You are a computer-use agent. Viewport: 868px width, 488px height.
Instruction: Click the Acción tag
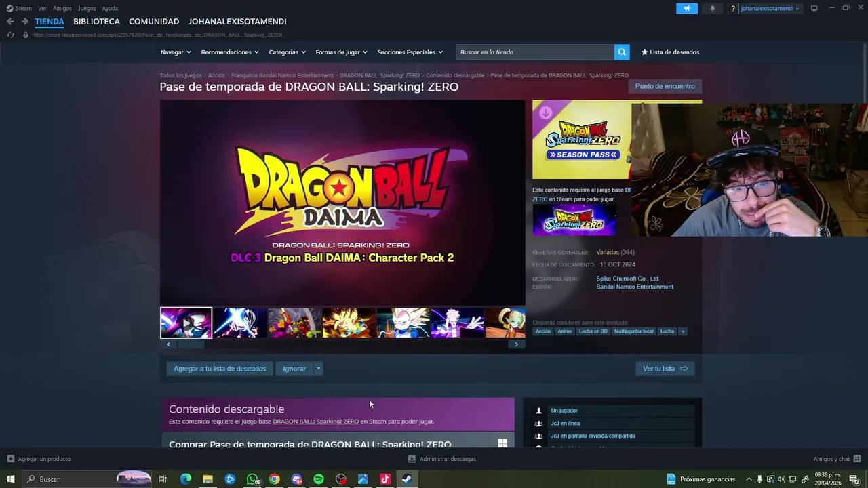(543, 331)
